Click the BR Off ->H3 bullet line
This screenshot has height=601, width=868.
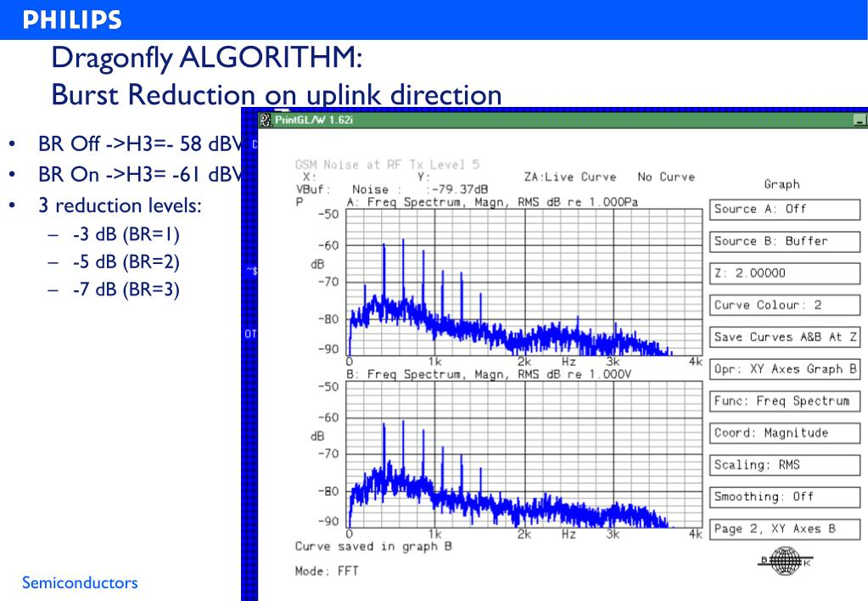pyautogui.click(x=140, y=144)
